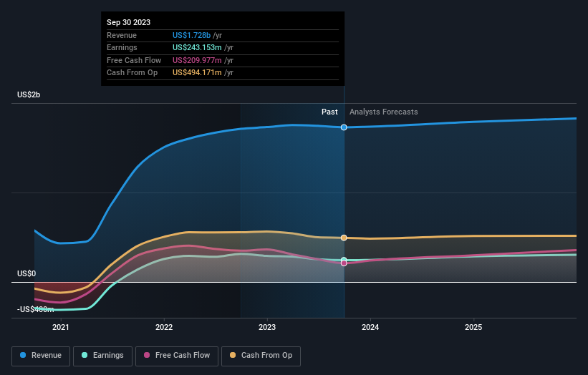The width and height of the screenshot is (588, 375).
Task: Select the 2023 x-axis label
Action: pyautogui.click(x=267, y=327)
